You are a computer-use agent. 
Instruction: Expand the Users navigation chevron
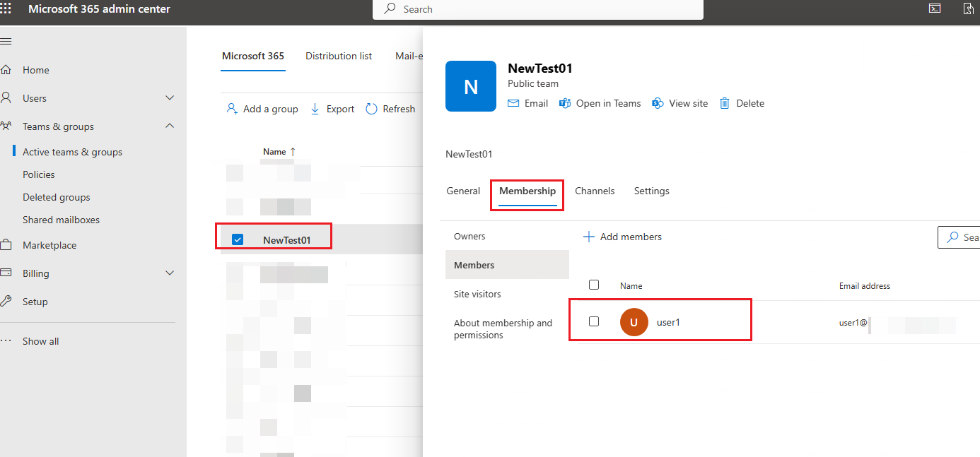click(x=170, y=98)
